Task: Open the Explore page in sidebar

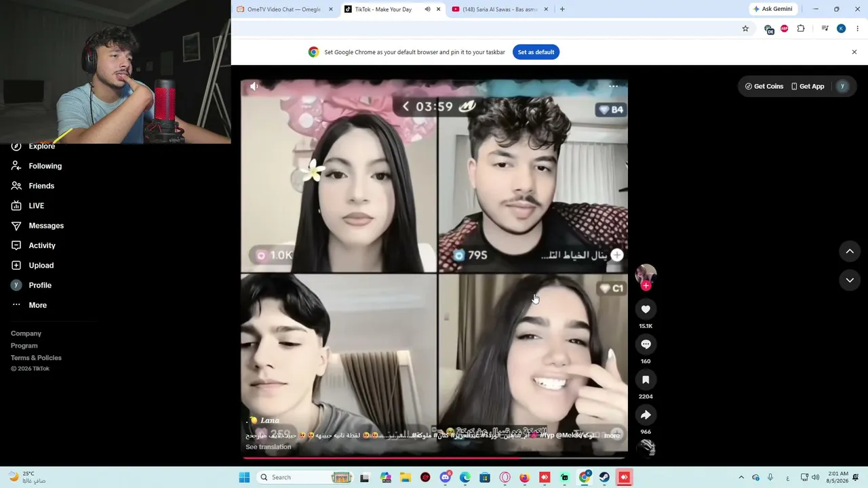Action: point(42,146)
